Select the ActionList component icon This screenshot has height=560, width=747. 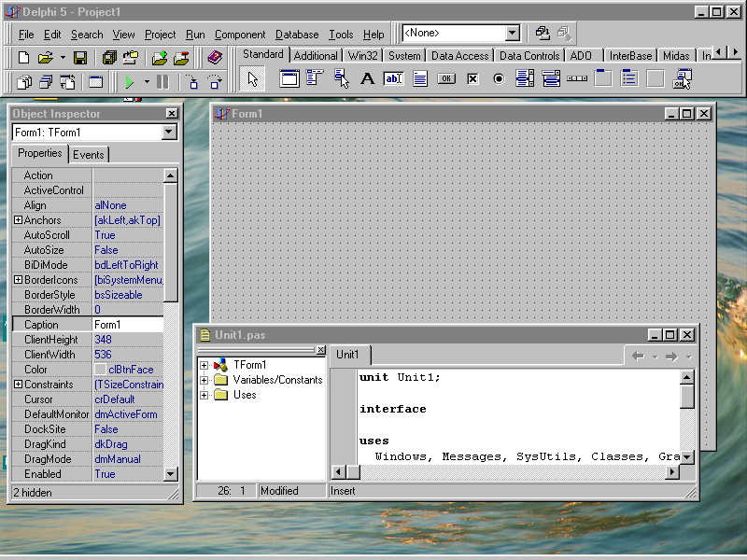click(x=683, y=78)
